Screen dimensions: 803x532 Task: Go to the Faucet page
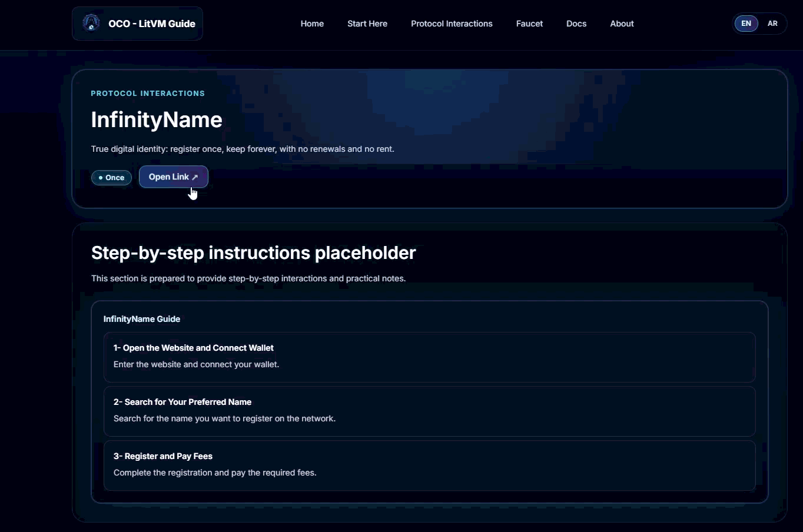[x=529, y=24]
